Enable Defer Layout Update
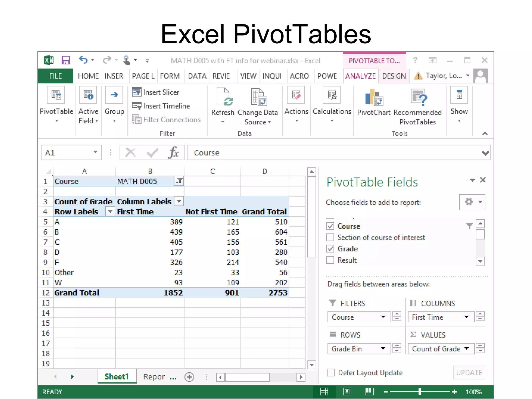The image size is (532, 399). tap(331, 373)
